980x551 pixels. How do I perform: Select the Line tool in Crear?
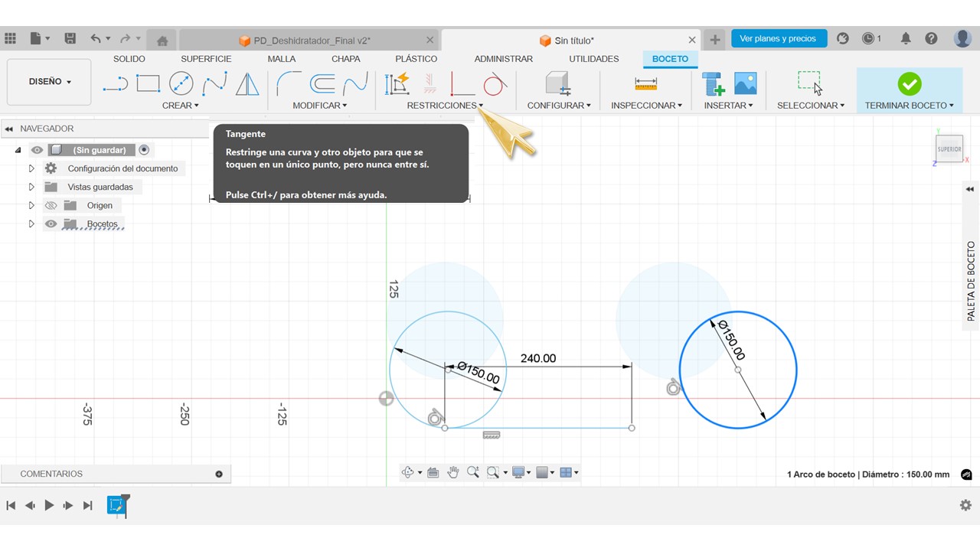pyautogui.click(x=115, y=83)
